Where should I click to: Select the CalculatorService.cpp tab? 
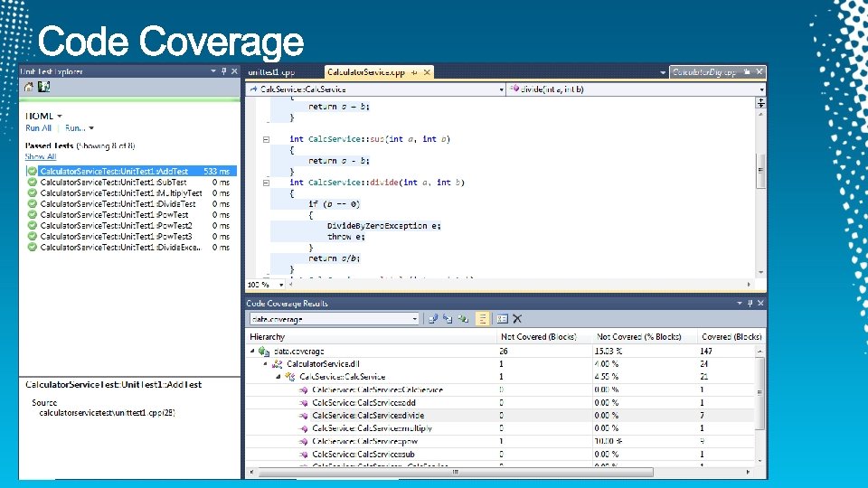[366, 72]
